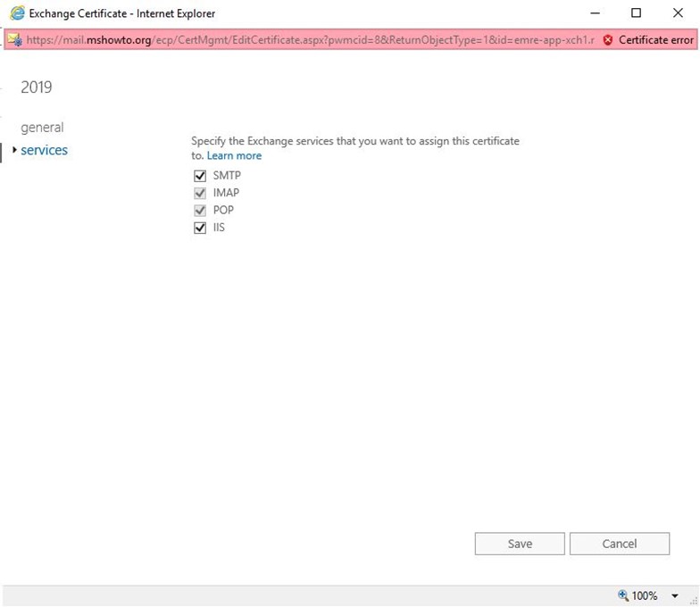Toggle the IIS service checkbox
The width and height of the screenshot is (700, 607).
(x=200, y=228)
